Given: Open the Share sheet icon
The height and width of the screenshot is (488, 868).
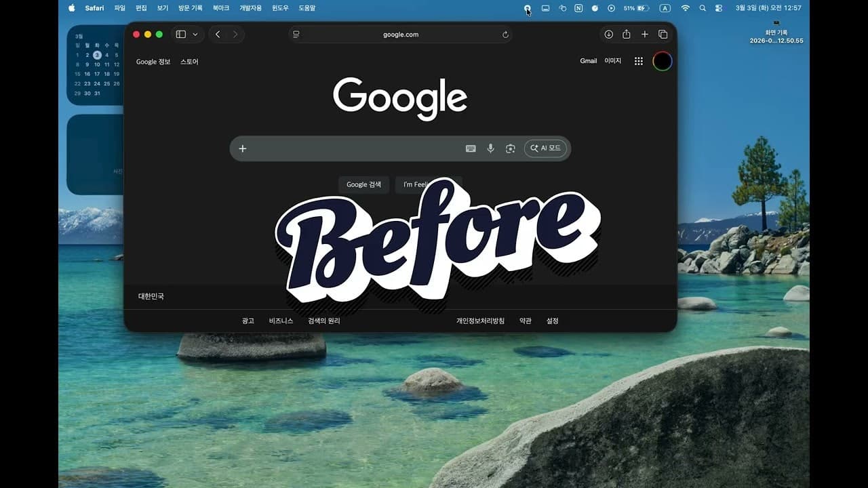Looking at the screenshot, I should (x=627, y=35).
